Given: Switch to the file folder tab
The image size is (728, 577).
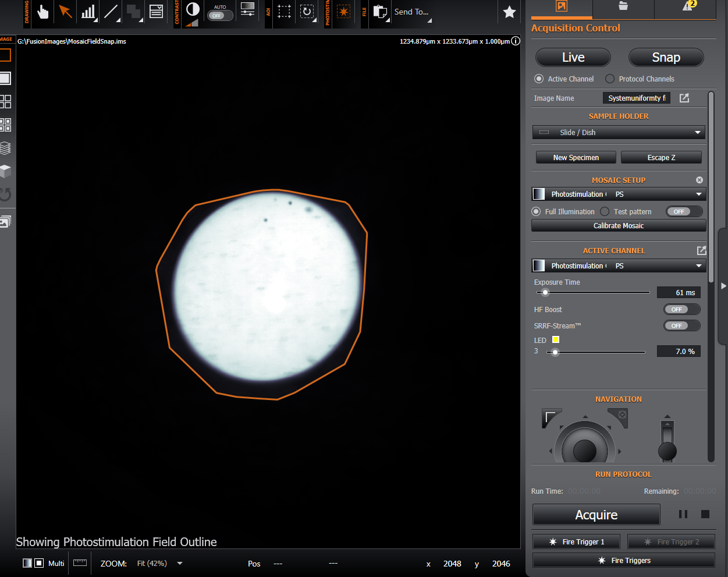Looking at the screenshot, I should click(623, 6).
